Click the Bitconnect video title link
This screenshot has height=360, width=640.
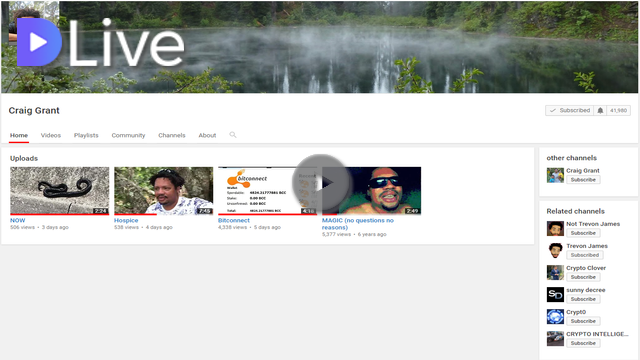pyautogui.click(x=234, y=220)
